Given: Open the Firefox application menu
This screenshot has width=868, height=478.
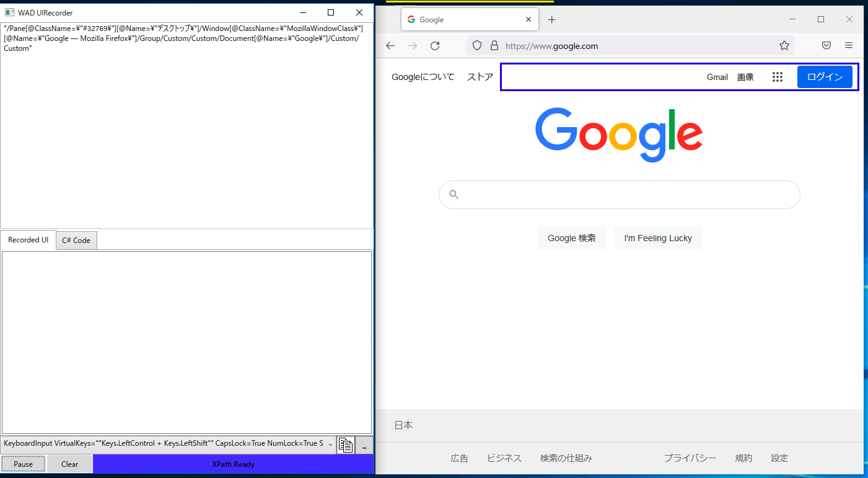Looking at the screenshot, I should point(849,45).
